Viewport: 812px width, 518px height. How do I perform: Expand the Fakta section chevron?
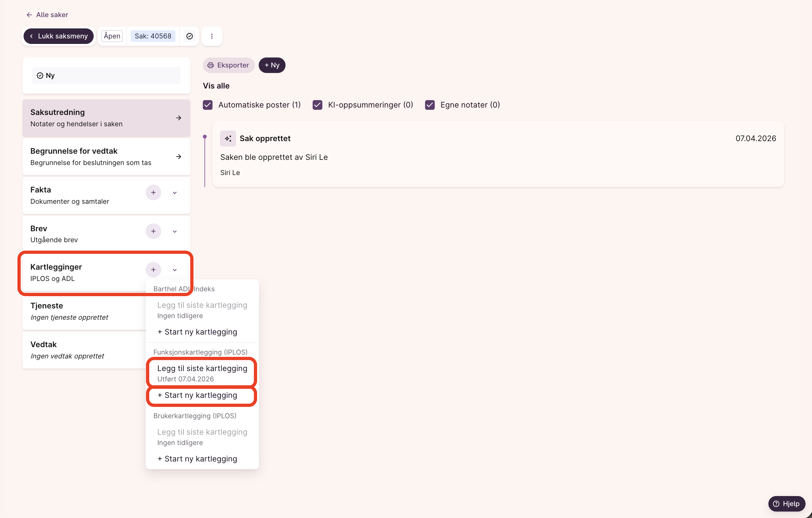tap(175, 193)
